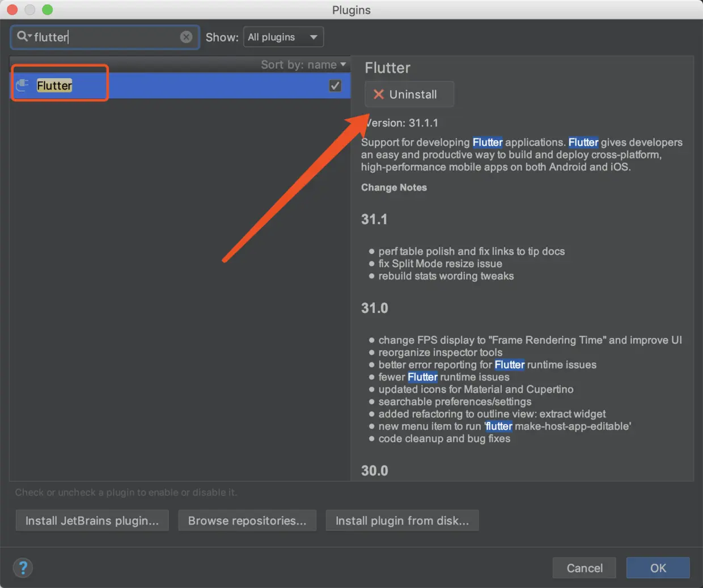
Task: Click 'fix Split Mode resize issue' note
Action: click(x=441, y=264)
